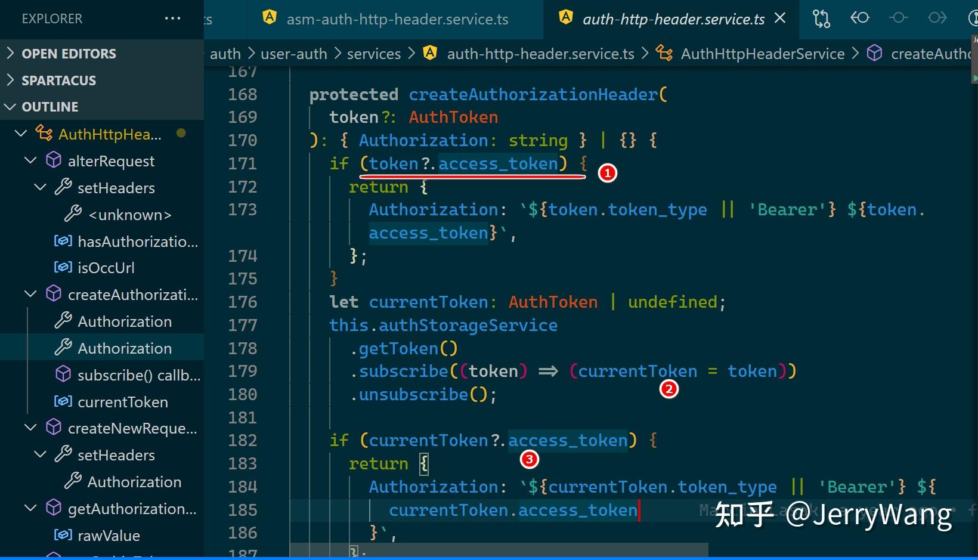Screen dimensions: 978x560
Task: Click "services" in the breadcrumb
Action: (x=373, y=53)
